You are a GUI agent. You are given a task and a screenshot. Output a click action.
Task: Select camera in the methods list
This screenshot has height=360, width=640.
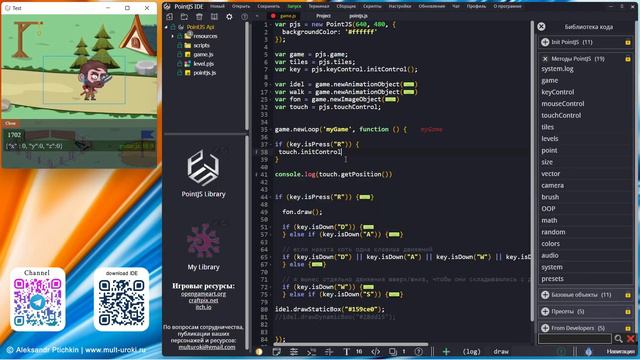(x=553, y=185)
